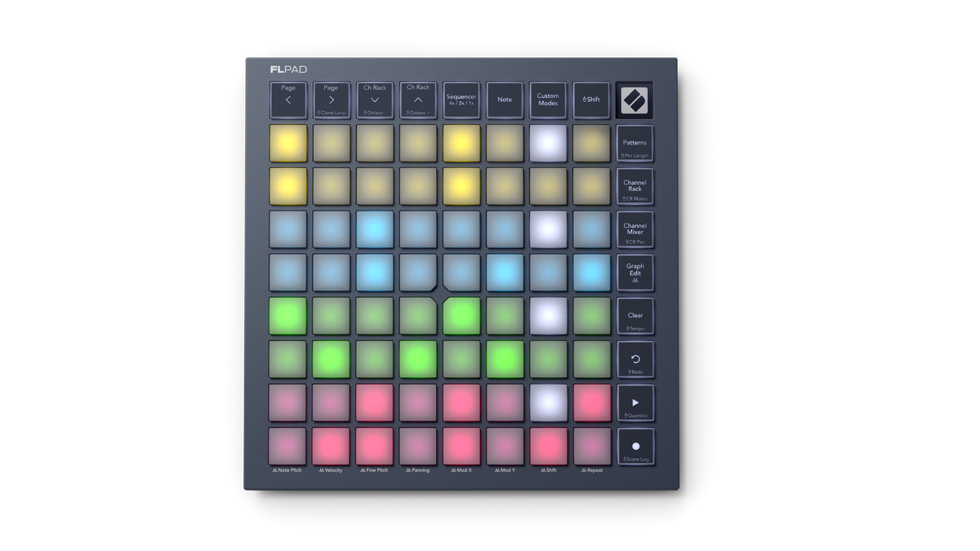Screen dimensions: 980x551
Task: Tap the Page left arrow button
Action: point(288,100)
